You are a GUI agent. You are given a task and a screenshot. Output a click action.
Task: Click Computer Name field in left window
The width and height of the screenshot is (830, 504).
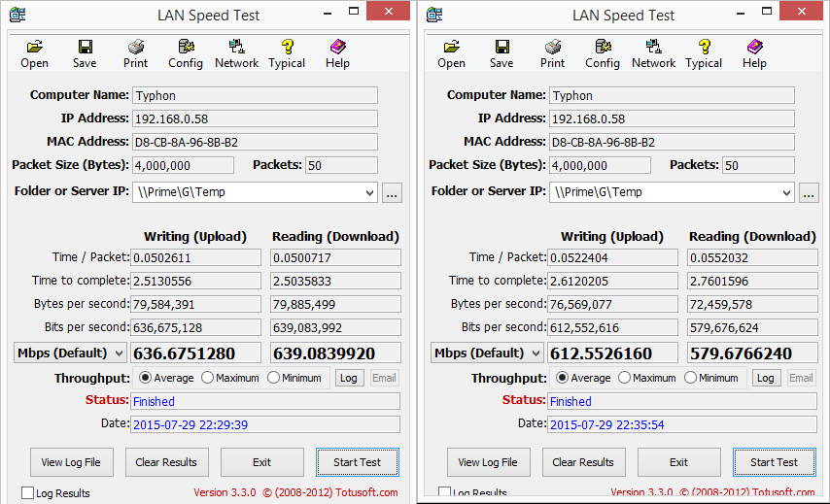coord(255,95)
